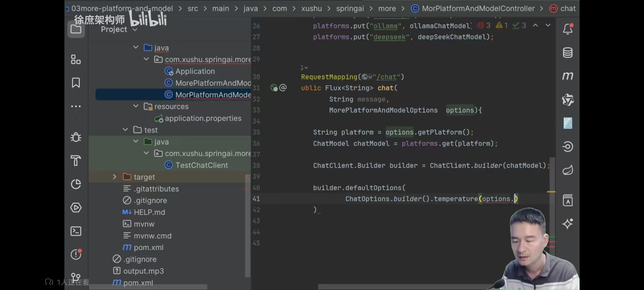Screen dimensions: 644x290
Task: Open the Notifications bell panel
Action: point(568,29)
